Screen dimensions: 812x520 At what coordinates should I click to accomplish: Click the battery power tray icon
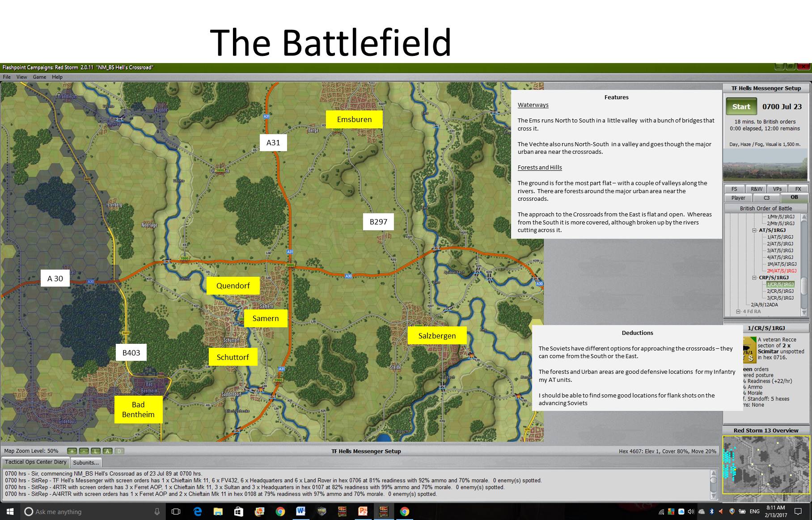742,512
